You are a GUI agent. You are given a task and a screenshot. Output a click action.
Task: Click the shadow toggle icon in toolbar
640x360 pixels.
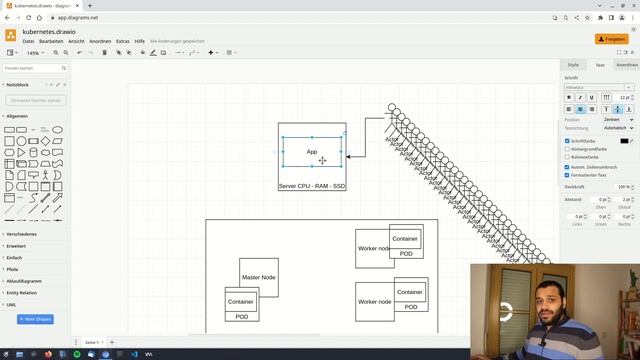pos(163,53)
